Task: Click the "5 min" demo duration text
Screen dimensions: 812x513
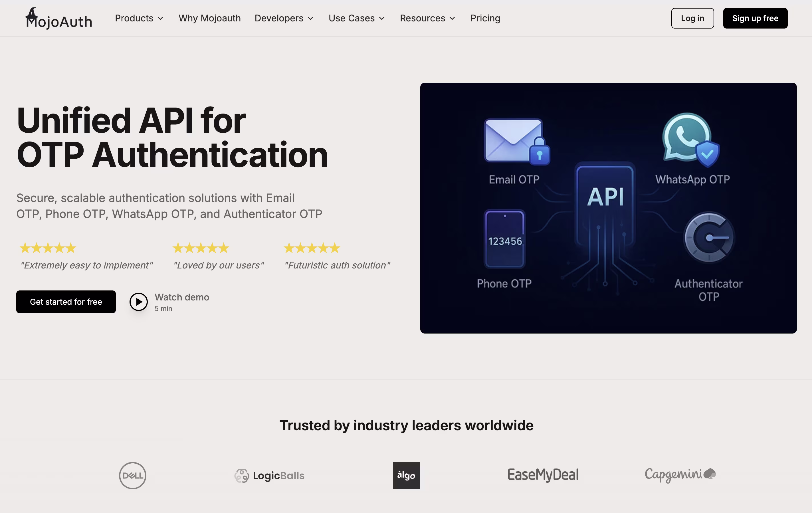Action: pyautogui.click(x=163, y=308)
